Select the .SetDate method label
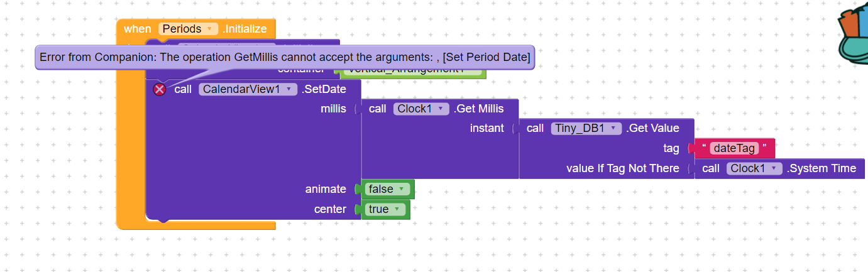868x272 pixels. pos(323,89)
